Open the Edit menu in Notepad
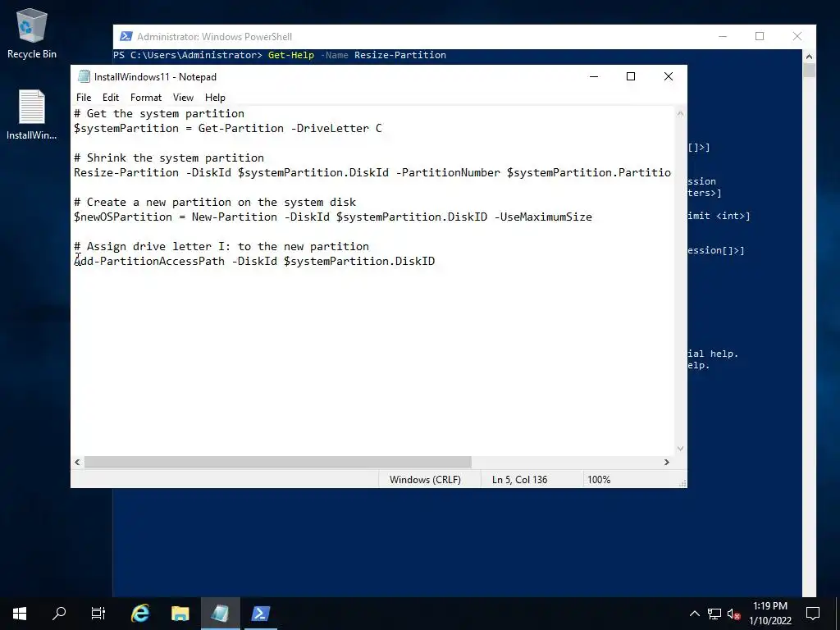Screen dimensions: 840x630 [111, 98]
